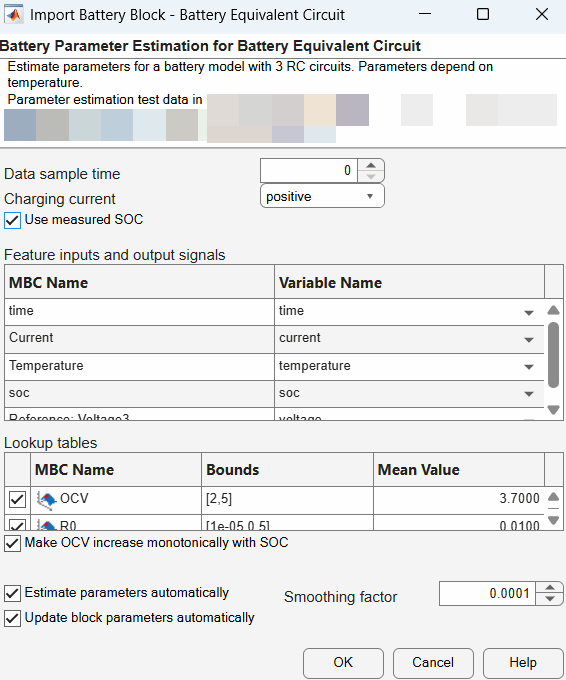Screen dimensions: 566x680
Task: Click the MATLAB logo in title bar
Action: 13,15
